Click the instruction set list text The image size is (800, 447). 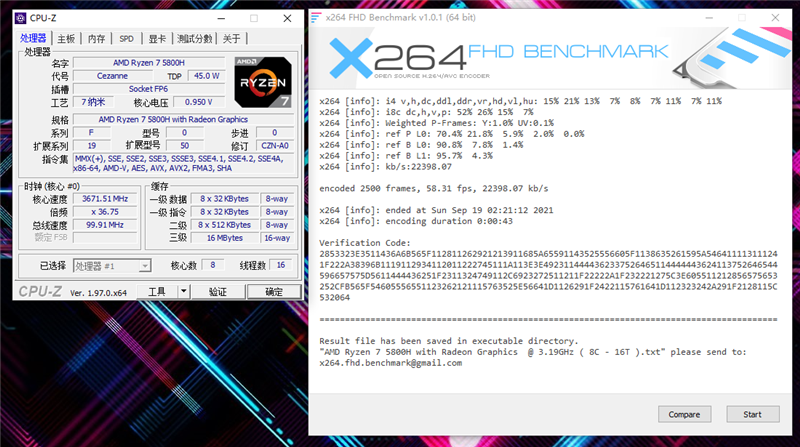184,163
